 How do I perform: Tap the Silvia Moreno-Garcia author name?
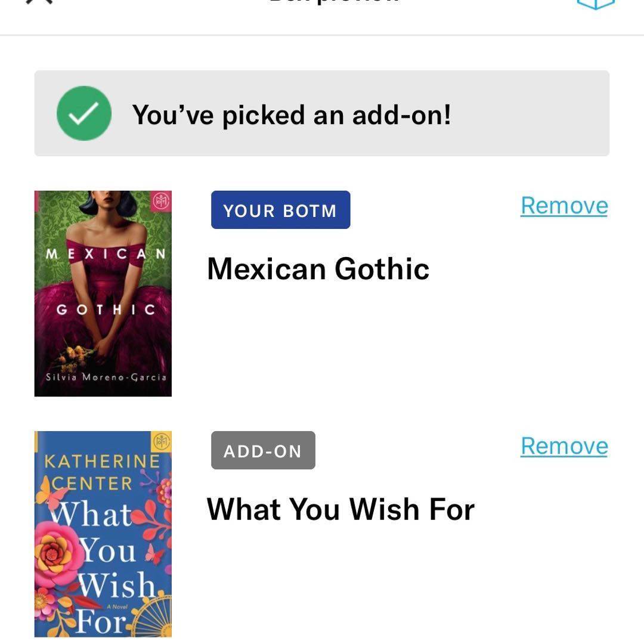coord(106,377)
